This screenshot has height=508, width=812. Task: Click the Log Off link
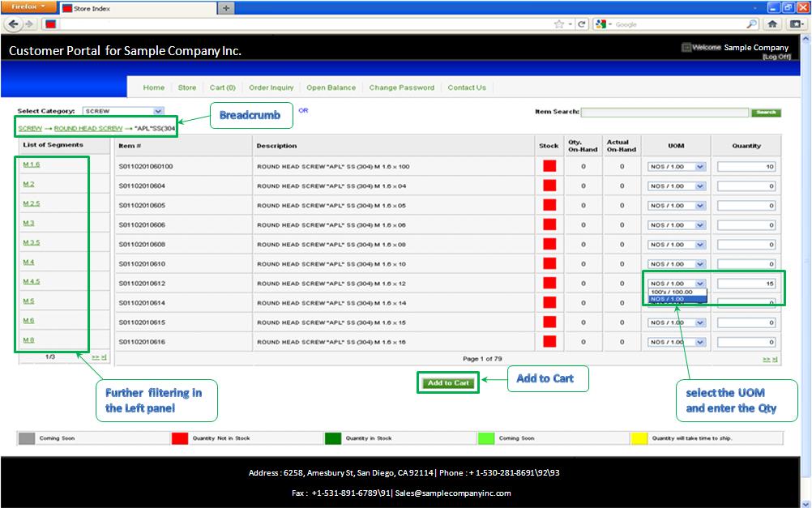click(776, 57)
